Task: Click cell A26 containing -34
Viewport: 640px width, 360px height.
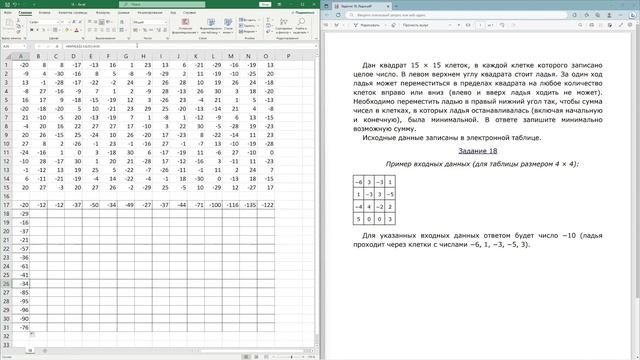Action: coord(20,284)
